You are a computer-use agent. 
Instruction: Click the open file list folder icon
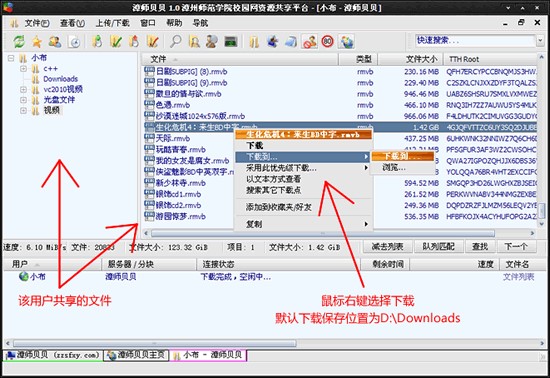(254, 41)
